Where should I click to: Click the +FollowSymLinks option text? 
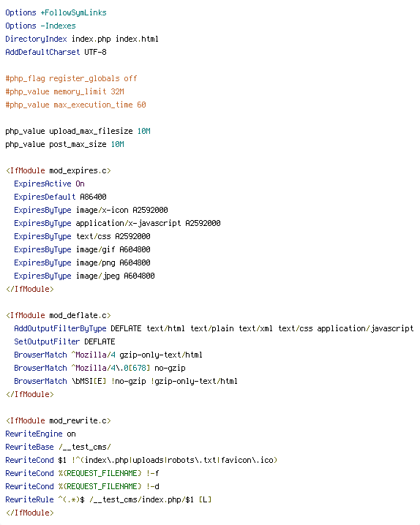(73, 12)
